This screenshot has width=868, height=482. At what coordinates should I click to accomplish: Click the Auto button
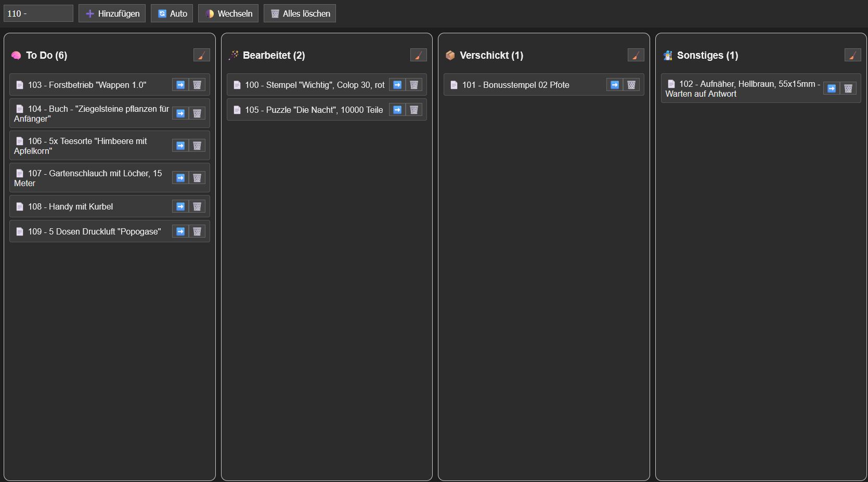coord(172,14)
